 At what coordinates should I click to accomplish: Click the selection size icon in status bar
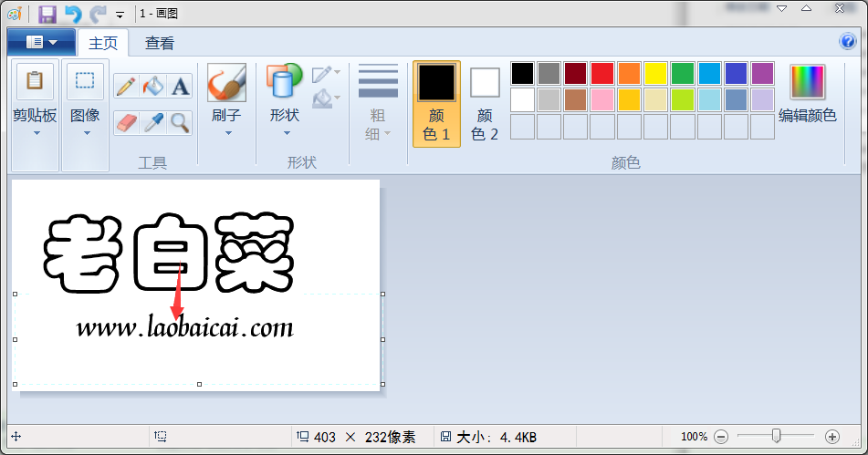click(x=160, y=436)
